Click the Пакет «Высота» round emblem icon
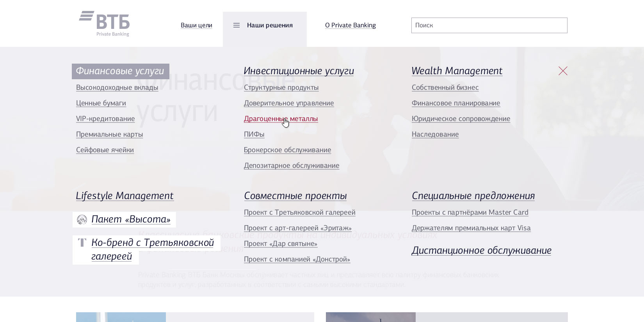 (x=82, y=220)
